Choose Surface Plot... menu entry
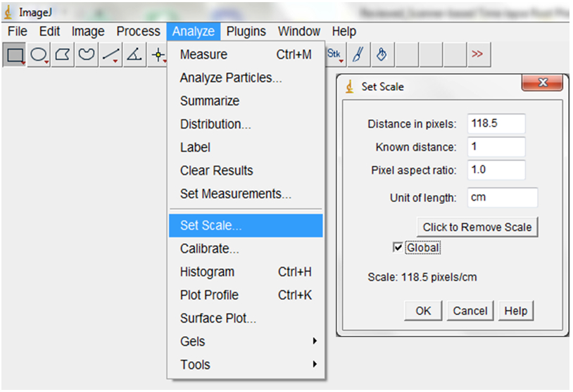 point(246,318)
